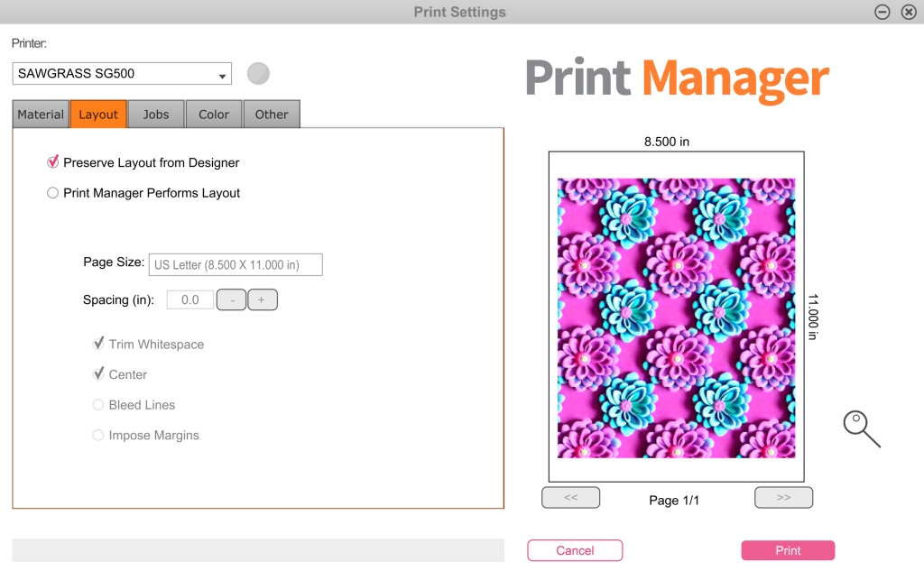Minimize the Print Settings window
The image size is (924, 580).
[x=882, y=12]
